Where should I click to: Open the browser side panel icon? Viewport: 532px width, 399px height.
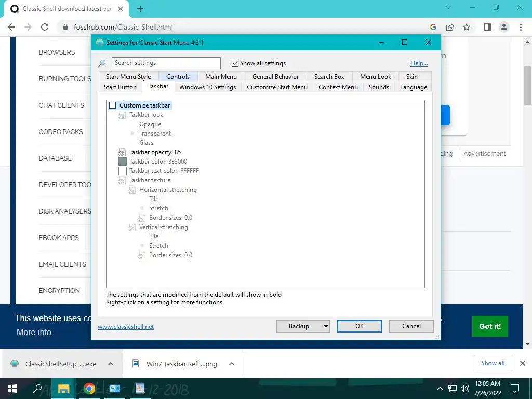(x=487, y=27)
